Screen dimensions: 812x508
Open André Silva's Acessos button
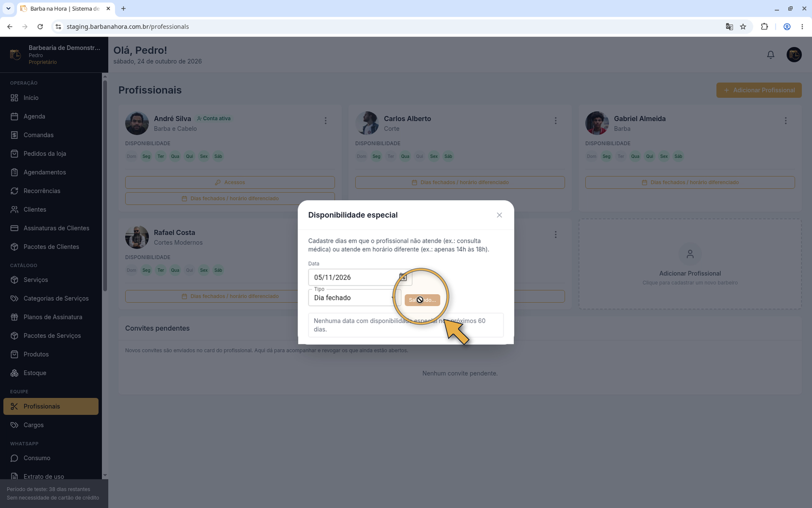coord(230,182)
